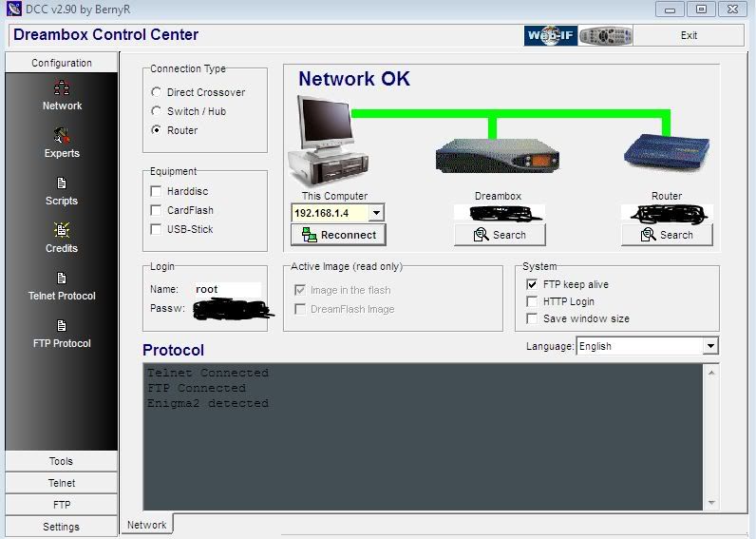Open the Network configuration icon in sidebar
The width and height of the screenshot is (756, 539).
(62, 87)
